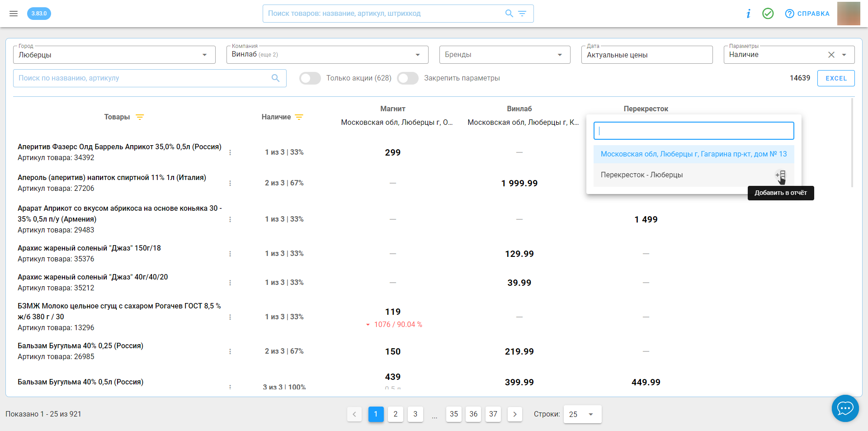Select Гагарина пр-кт, дом № 13 store option
This screenshot has height=431, width=868.
(x=693, y=154)
